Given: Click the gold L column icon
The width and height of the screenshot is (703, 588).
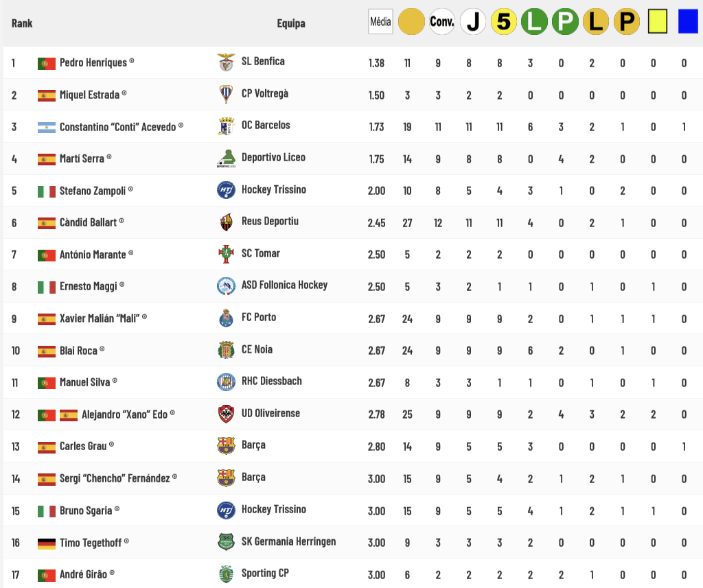Looking at the screenshot, I should 596,22.
